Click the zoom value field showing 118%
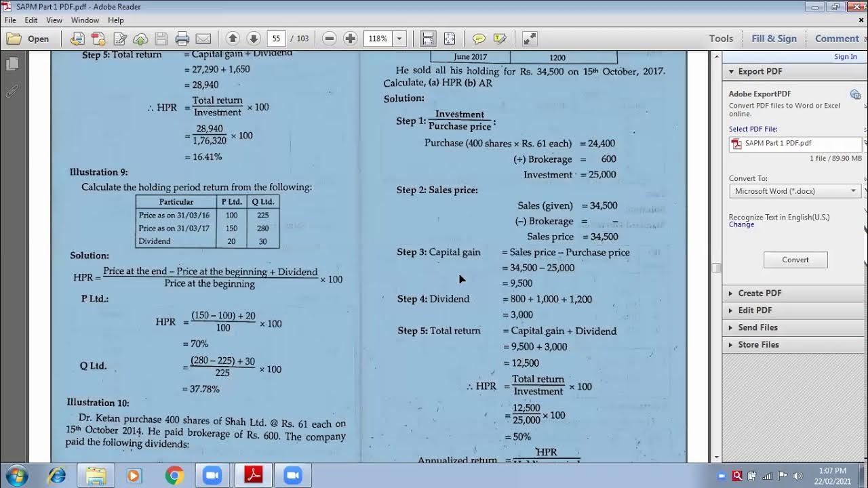 click(378, 39)
